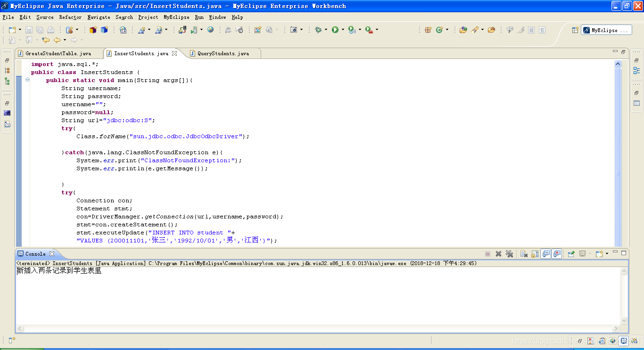Image resolution: width=644 pixels, height=350 pixels.
Task: Open the Window menu
Action: [217, 17]
